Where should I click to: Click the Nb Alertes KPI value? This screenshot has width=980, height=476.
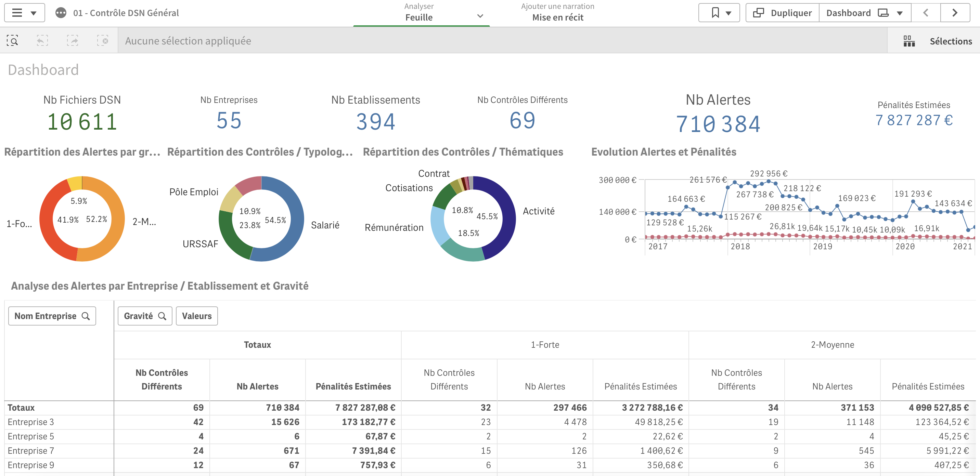(x=718, y=124)
